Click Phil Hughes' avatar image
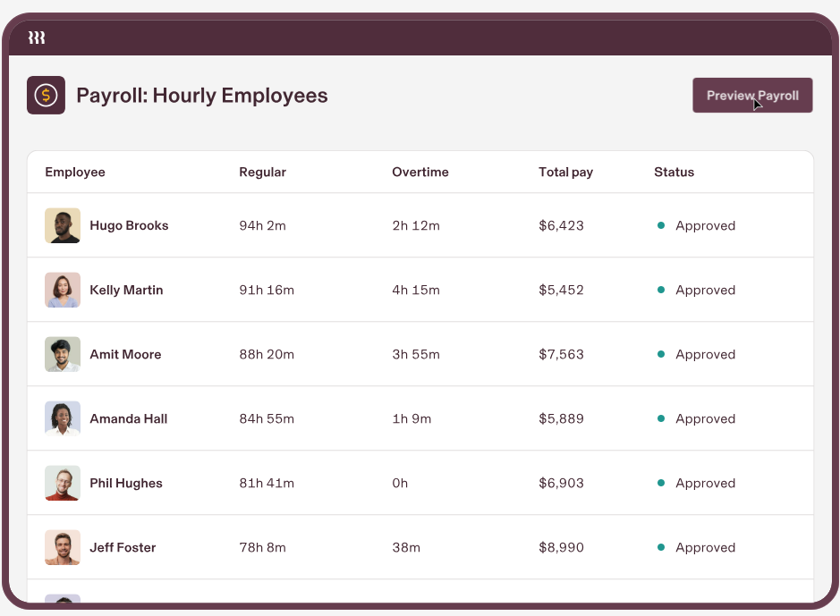 (x=63, y=483)
